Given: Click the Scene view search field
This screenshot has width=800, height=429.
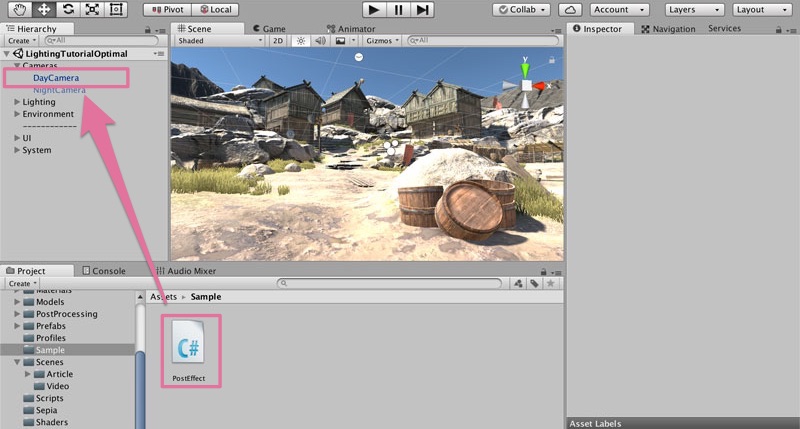Looking at the screenshot, I should pyautogui.click(x=483, y=40).
